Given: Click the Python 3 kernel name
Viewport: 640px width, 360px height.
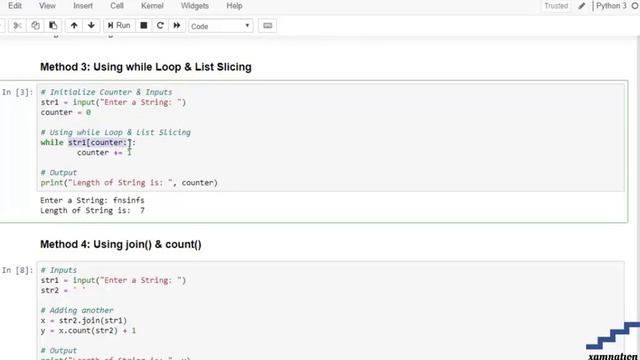Looking at the screenshot, I should [611, 6].
